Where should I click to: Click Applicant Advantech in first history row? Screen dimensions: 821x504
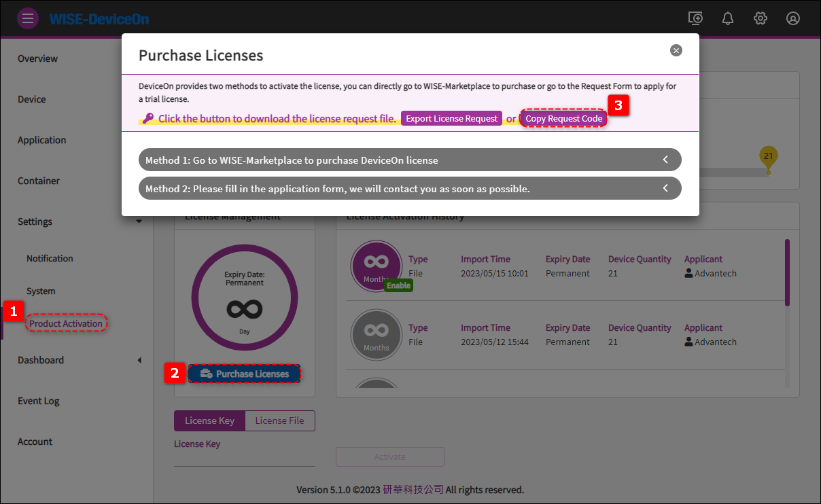click(x=710, y=273)
